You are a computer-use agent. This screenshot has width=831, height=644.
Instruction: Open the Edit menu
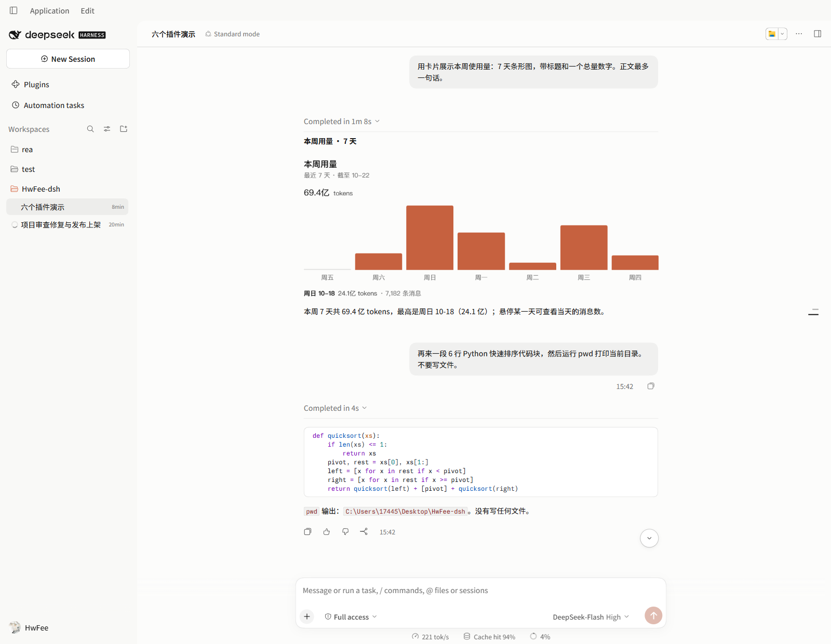[87, 10]
